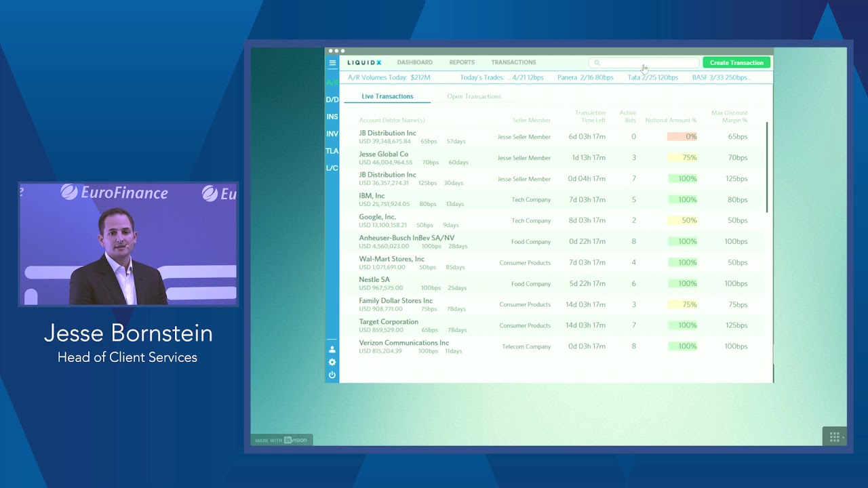Click USD 46,004,964.55 amount
The width and height of the screenshot is (868, 488).
[x=386, y=163]
